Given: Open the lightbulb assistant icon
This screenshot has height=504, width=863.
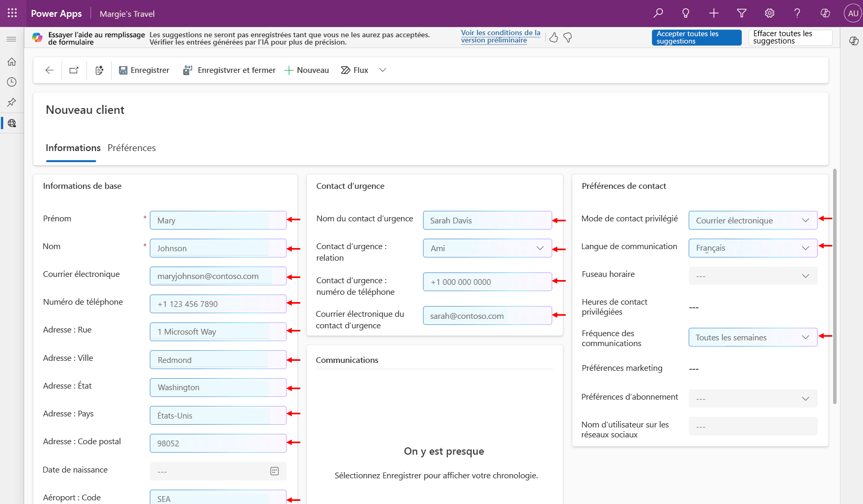Looking at the screenshot, I should tap(686, 13).
